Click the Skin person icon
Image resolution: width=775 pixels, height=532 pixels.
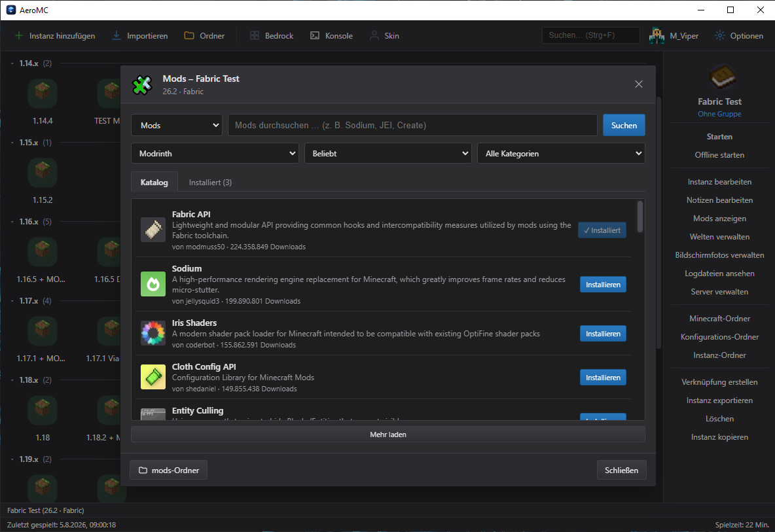tap(374, 35)
